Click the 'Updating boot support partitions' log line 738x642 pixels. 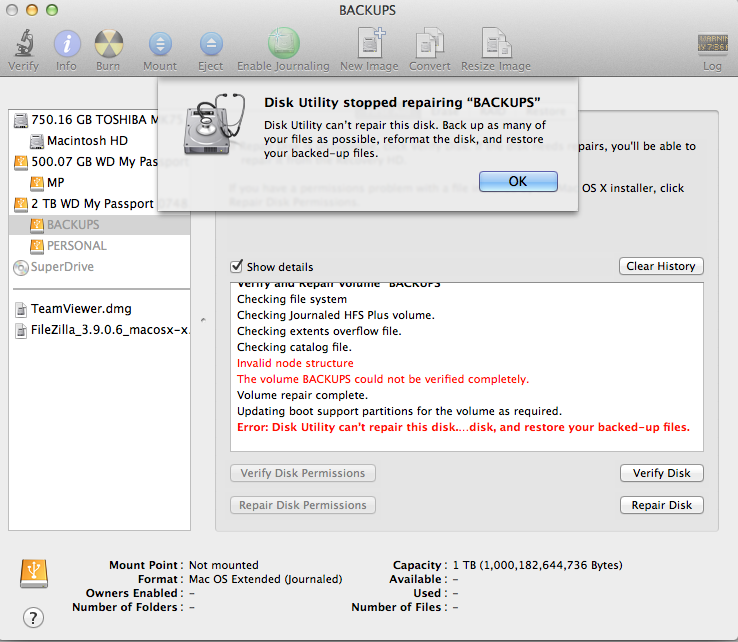coord(399,411)
